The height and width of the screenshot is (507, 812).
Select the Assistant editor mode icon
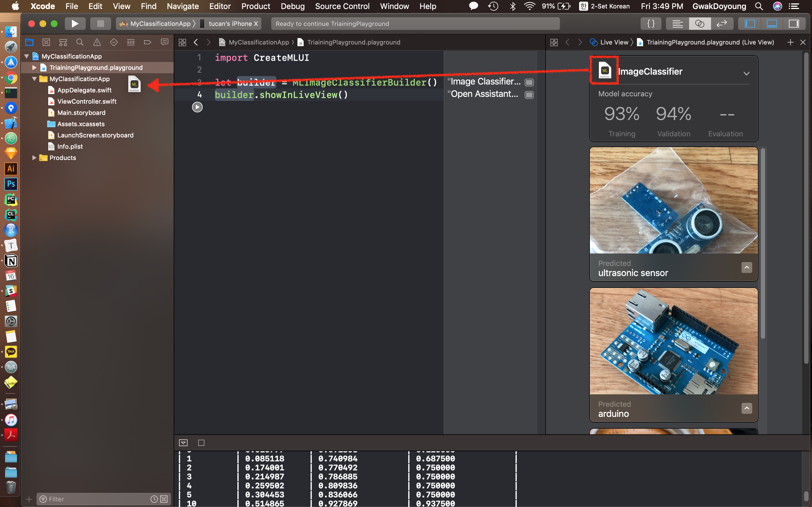tap(700, 23)
